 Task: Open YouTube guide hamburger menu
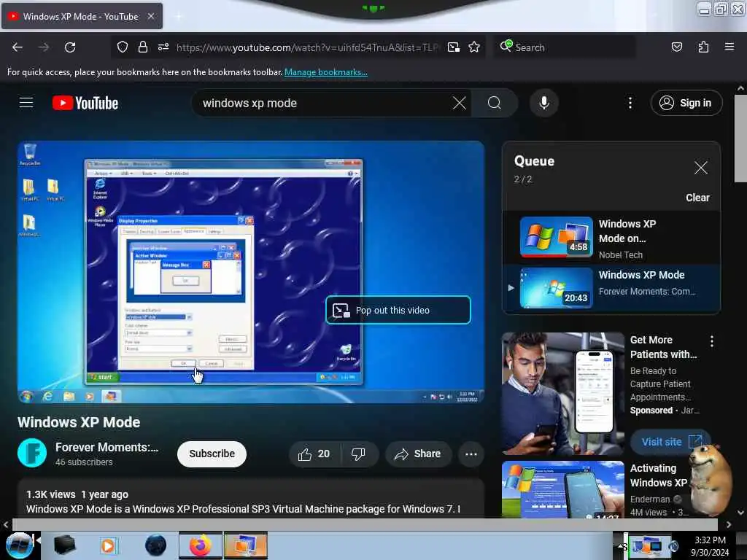[26, 103]
